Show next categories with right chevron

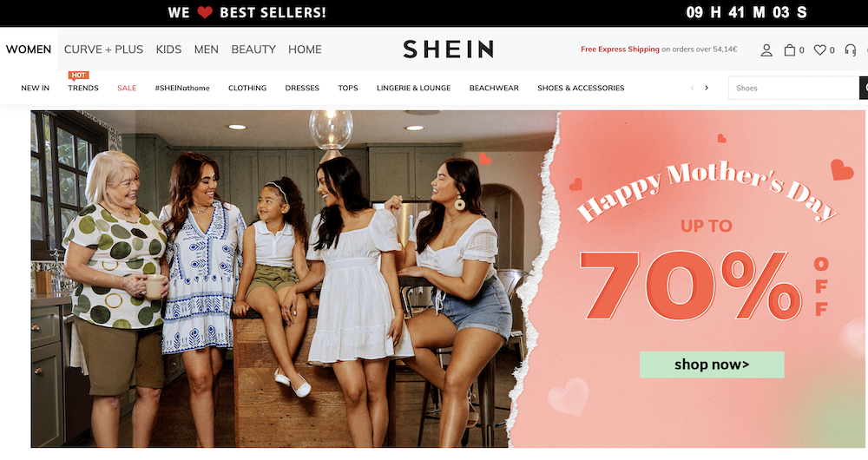click(707, 88)
